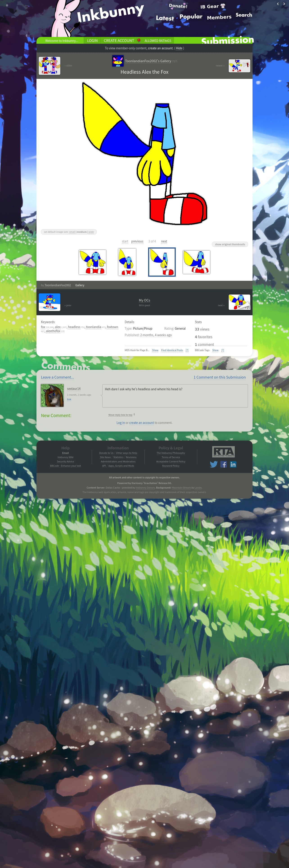Click the comment's 'link' permalink
This screenshot has height=868, width=289.
coord(69,399)
